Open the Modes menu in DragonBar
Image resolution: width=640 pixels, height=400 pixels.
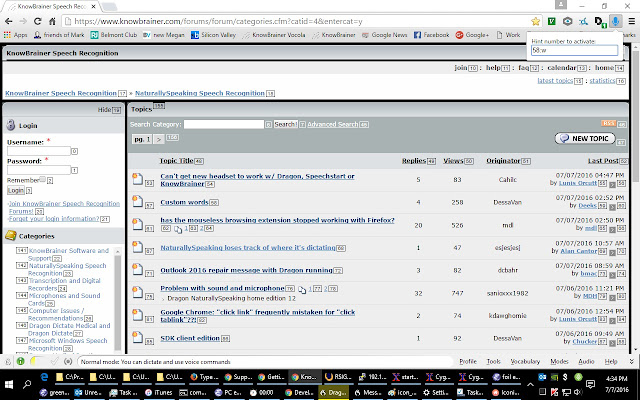pyautogui.click(x=559, y=361)
